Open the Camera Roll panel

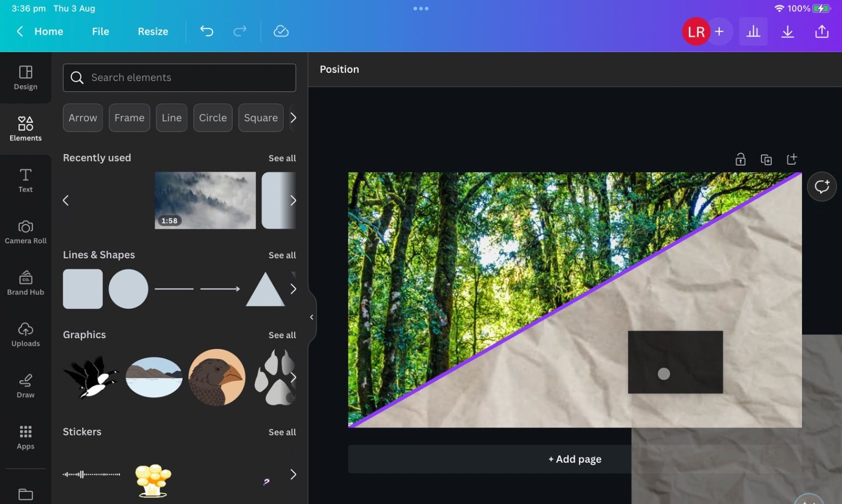pyautogui.click(x=25, y=231)
